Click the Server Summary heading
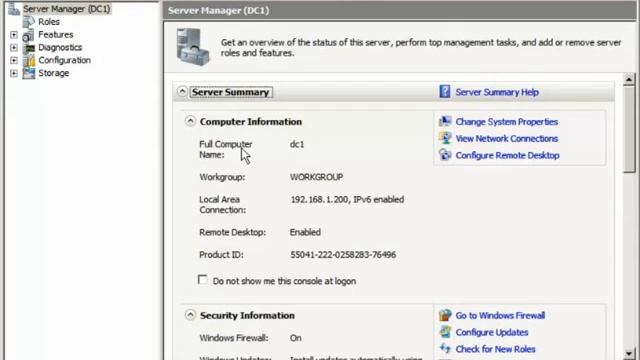640x360 pixels. (231, 92)
